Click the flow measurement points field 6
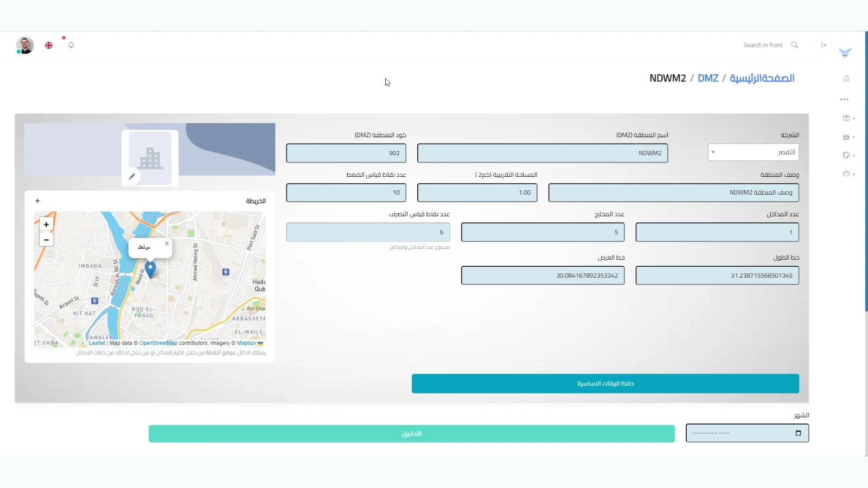 368,232
